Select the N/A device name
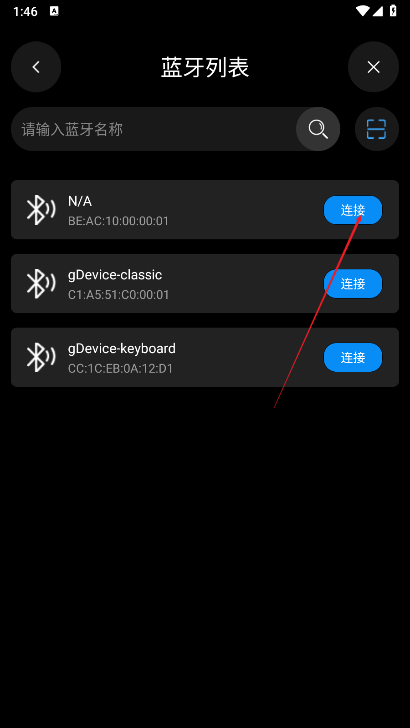410x728 pixels. (80, 202)
